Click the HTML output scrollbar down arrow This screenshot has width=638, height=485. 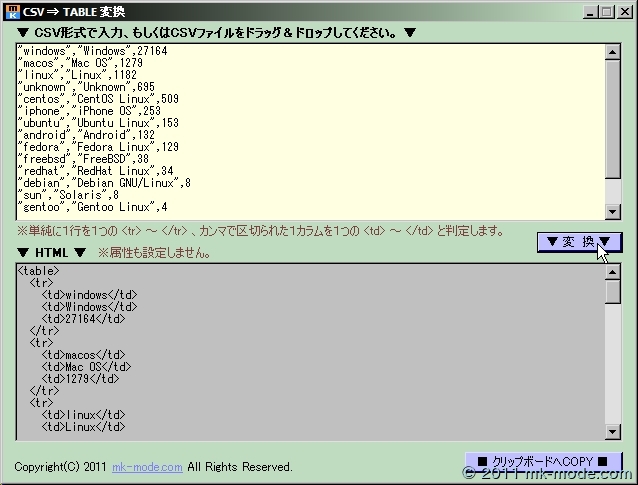[612, 431]
